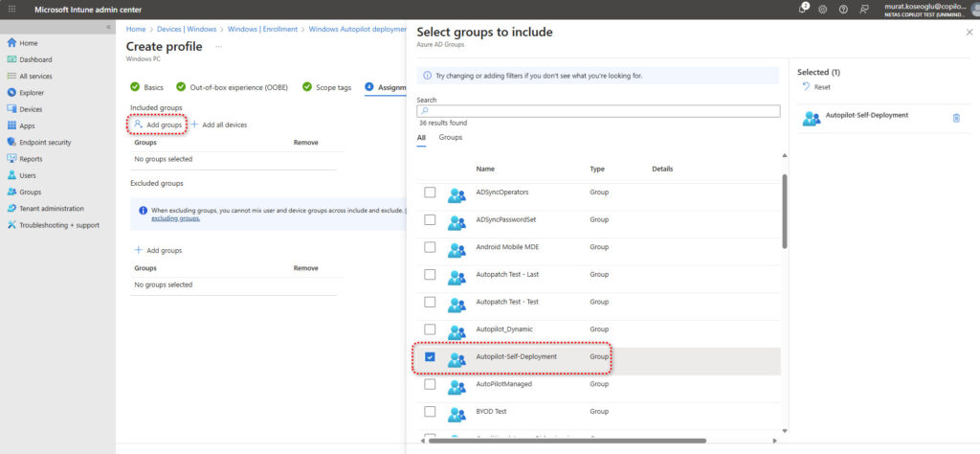Click the horizontal scrollbar in group list
The image size is (980, 454).
click(568, 441)
